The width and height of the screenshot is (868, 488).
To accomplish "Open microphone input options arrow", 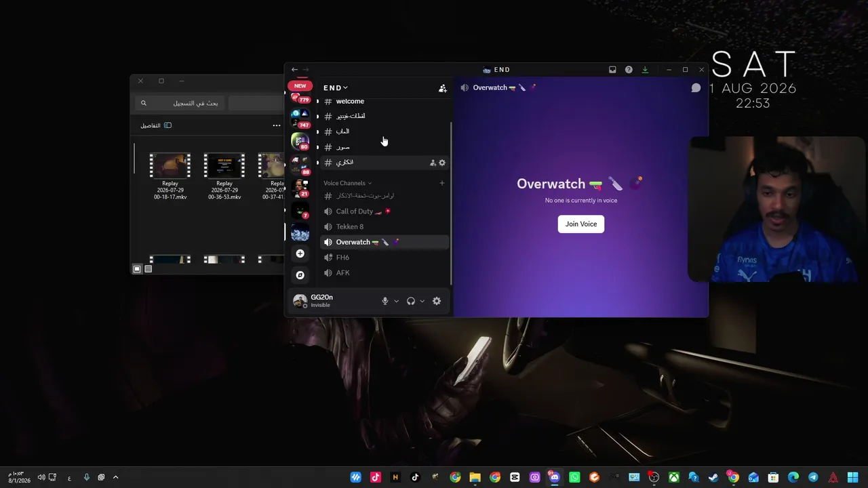I will click(396, 301).
